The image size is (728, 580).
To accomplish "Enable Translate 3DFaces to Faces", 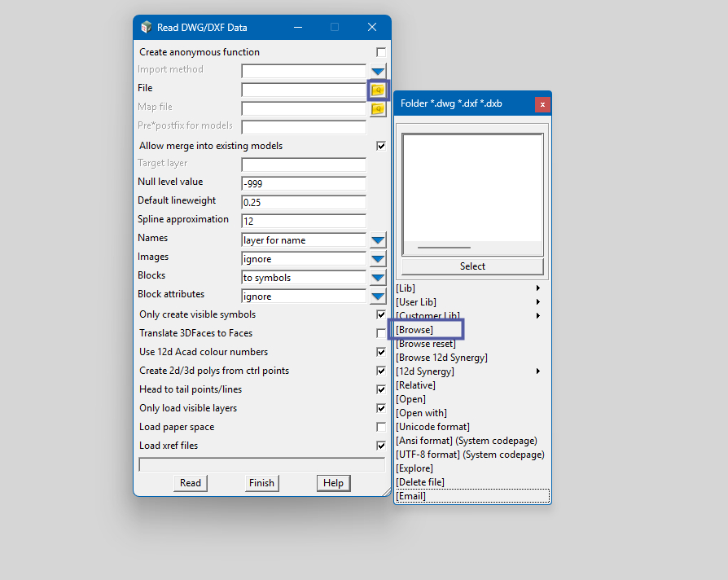I will pyautogui.click(x=381, y=333).
